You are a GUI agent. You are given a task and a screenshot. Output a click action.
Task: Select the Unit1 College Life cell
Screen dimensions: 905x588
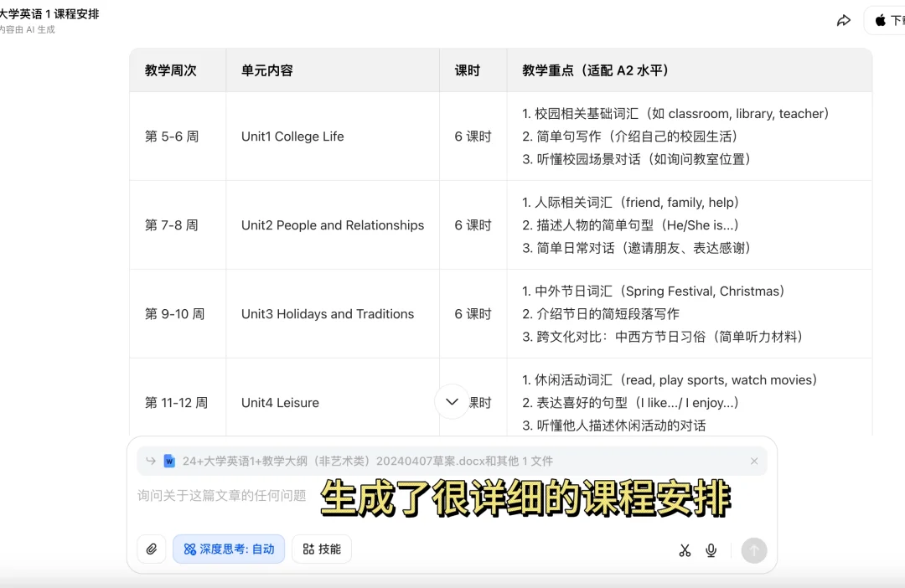coord(292,137)
